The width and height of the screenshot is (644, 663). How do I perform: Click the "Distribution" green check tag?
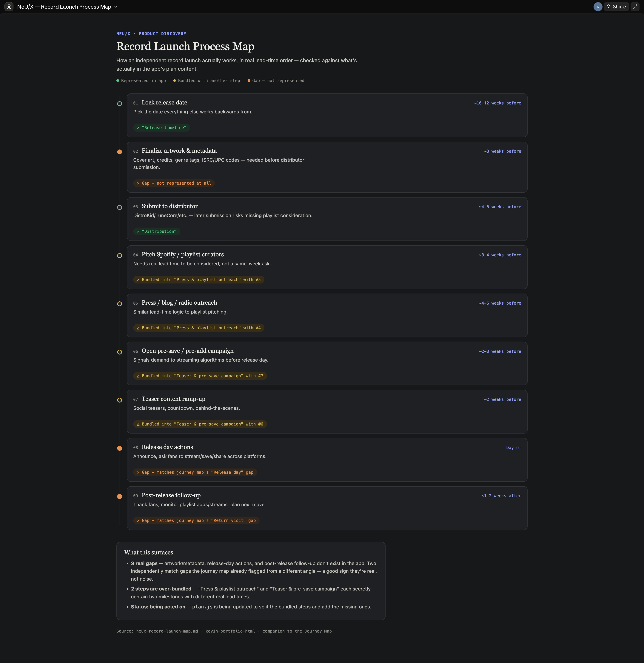157,231
